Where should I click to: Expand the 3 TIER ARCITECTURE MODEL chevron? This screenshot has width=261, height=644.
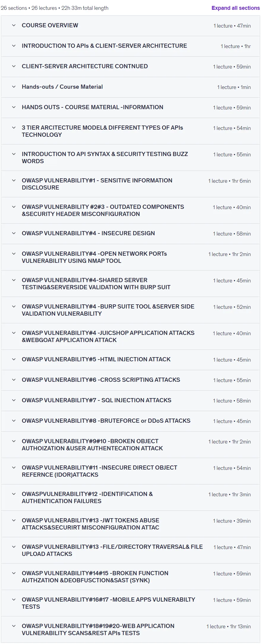[x=14, y=128]
